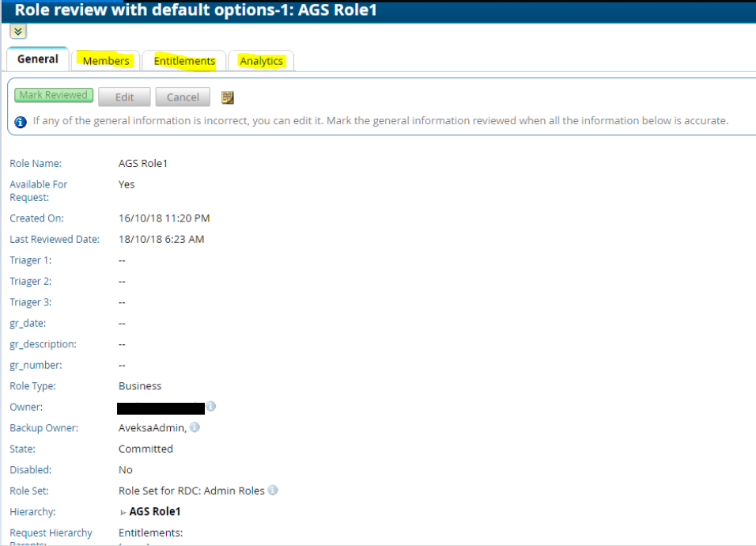The height and width of the screenshot is (546, 756).
Task: Click info icon beside AveksaAdmin
Action: [x=195, y=427]
